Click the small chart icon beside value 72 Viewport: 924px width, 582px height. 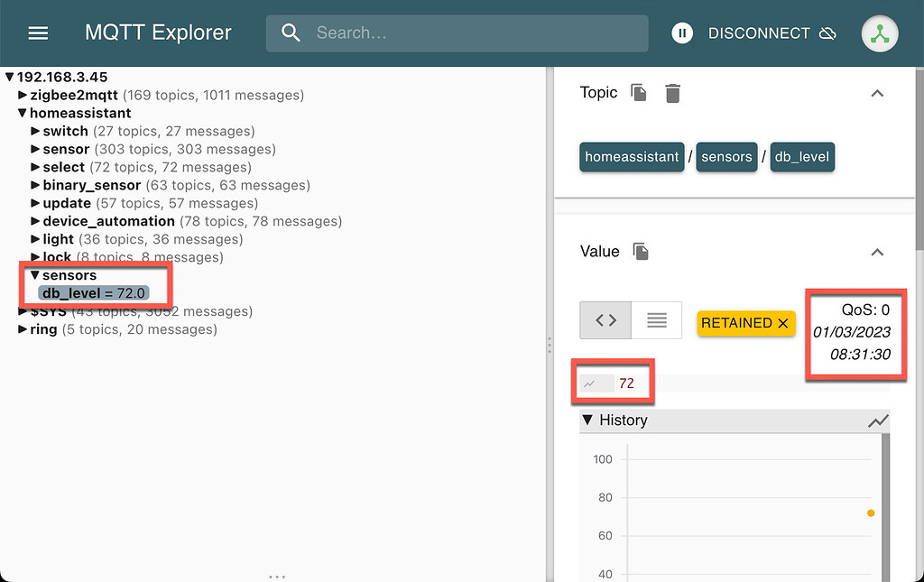point(589,383)
